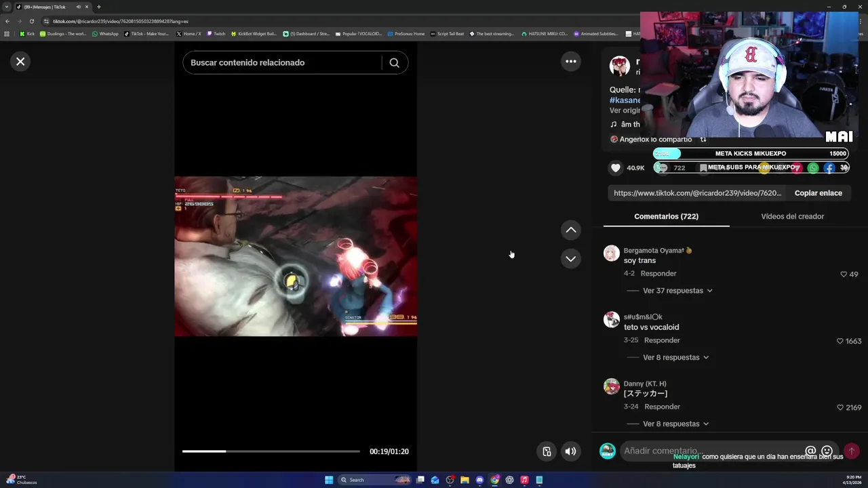Go to the previous video with up arrow

[x=571, y=230]
